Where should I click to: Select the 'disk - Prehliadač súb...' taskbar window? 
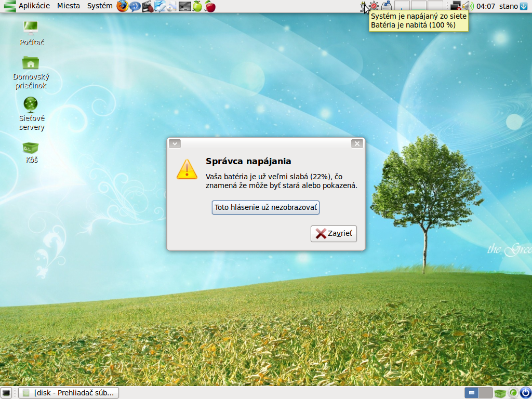tap(69, 393)
